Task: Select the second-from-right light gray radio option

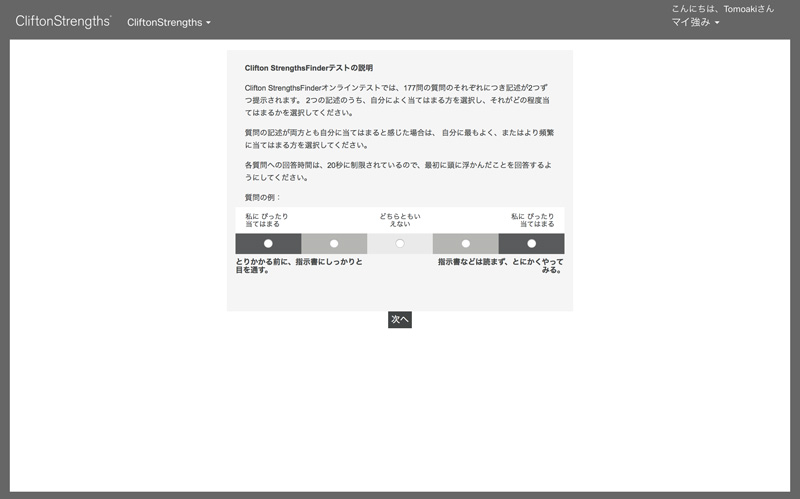Action: [466, 243]
